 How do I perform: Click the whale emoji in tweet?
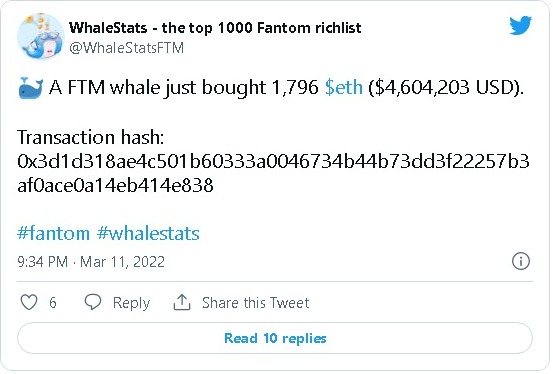click(x=30, y=88)
